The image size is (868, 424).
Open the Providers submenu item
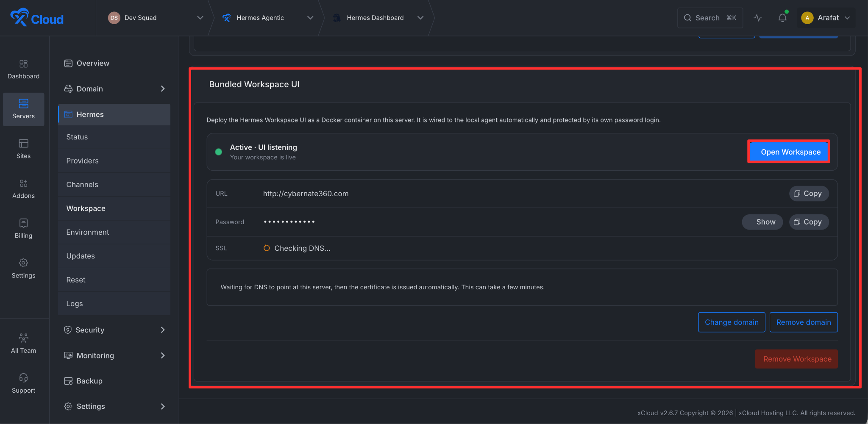[114, 161]
